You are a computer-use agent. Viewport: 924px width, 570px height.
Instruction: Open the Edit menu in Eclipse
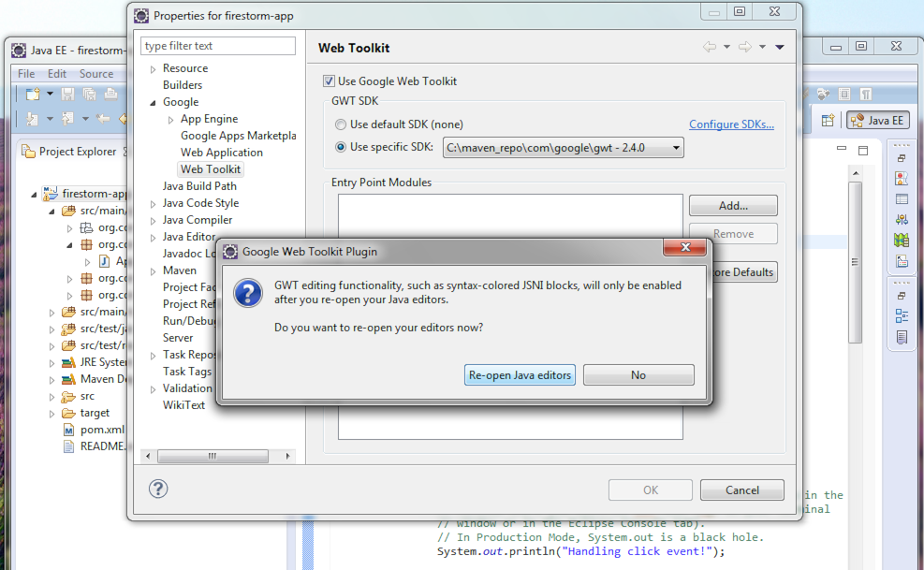56,74
